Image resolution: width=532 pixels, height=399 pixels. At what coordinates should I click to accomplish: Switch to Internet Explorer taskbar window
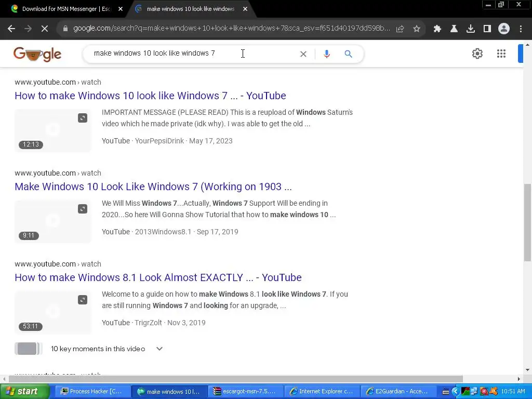[x=321, y=392]
